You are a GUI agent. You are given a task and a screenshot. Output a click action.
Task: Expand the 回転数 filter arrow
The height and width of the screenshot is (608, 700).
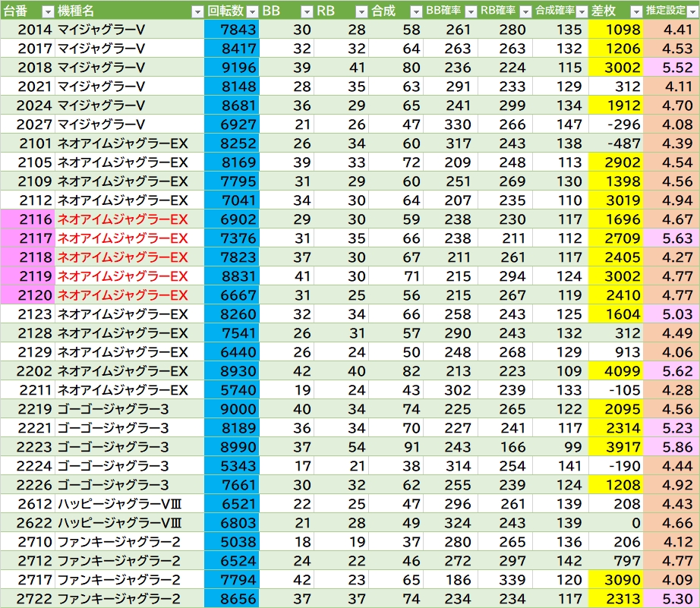251,11
